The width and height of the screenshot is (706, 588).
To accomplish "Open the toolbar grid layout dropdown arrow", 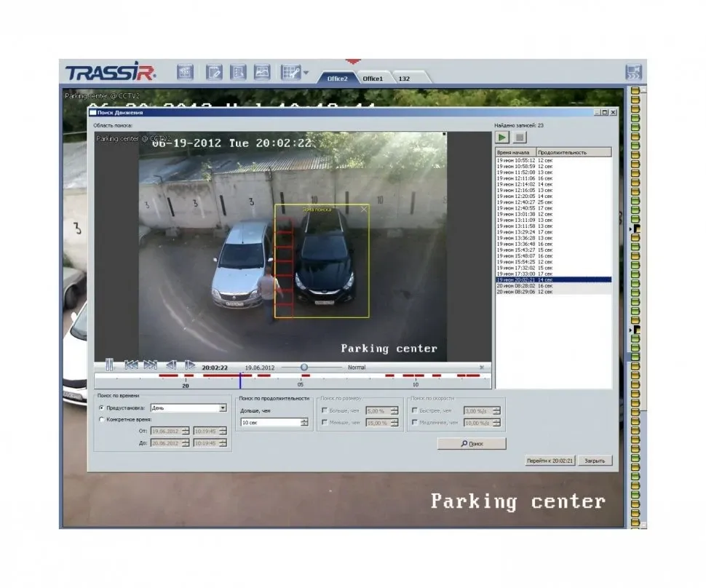I will (307, 72).
